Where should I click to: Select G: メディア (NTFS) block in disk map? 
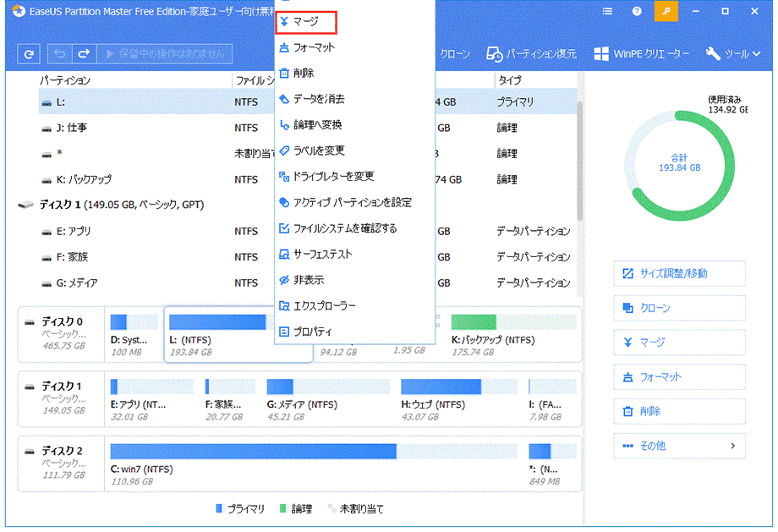(328, 400)
